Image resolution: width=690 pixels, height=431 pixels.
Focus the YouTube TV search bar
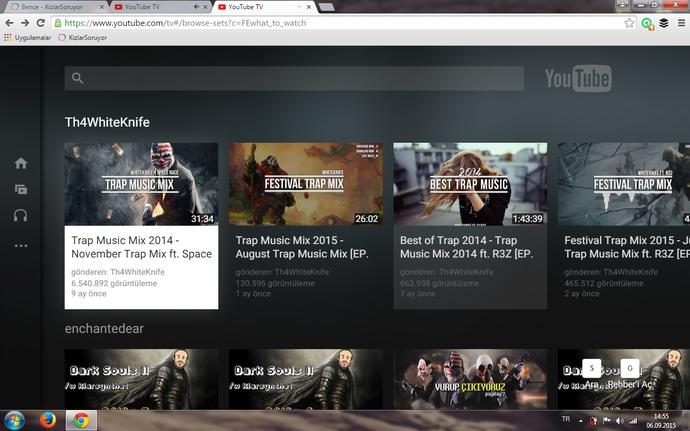[x=294, y=78]
